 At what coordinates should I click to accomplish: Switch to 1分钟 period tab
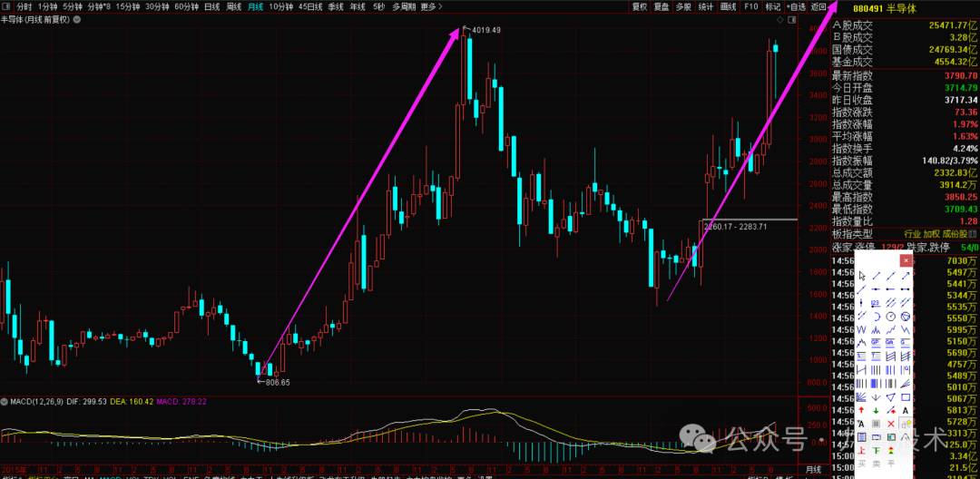pos(47,6)
